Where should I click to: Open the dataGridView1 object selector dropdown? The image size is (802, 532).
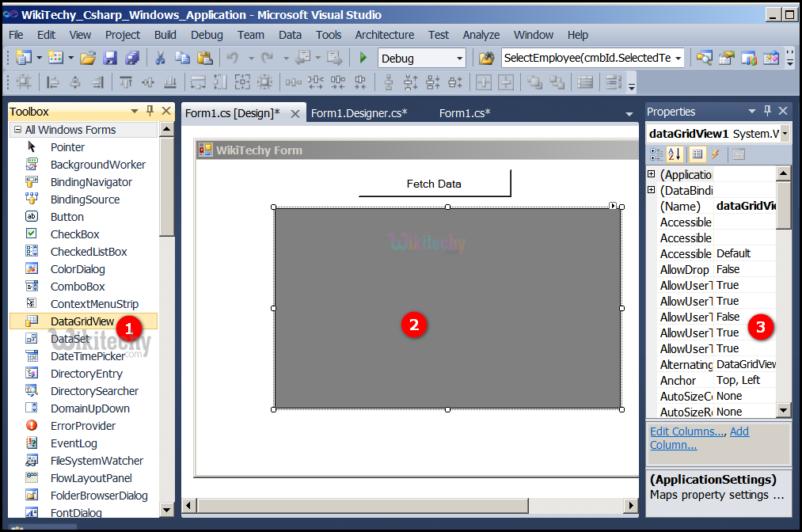784,134
